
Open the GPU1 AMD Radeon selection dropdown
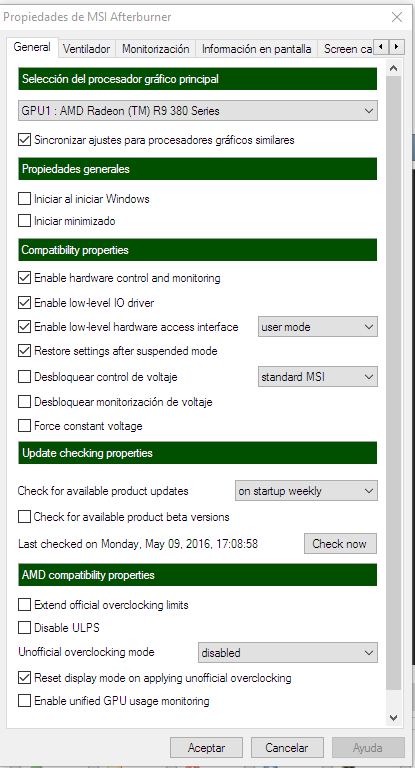[197, 111]
